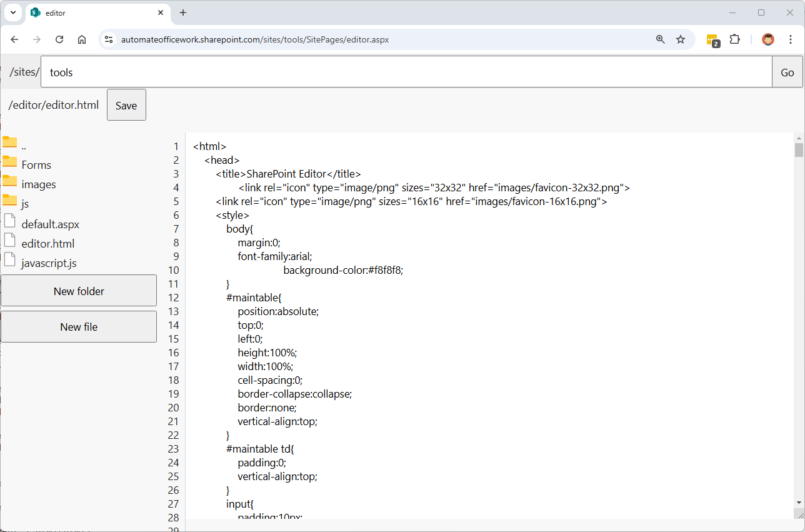805x532 pixels.
Task: Click the <html> tag on line 1
Action: pyautogui.click(x=209, y=146)
